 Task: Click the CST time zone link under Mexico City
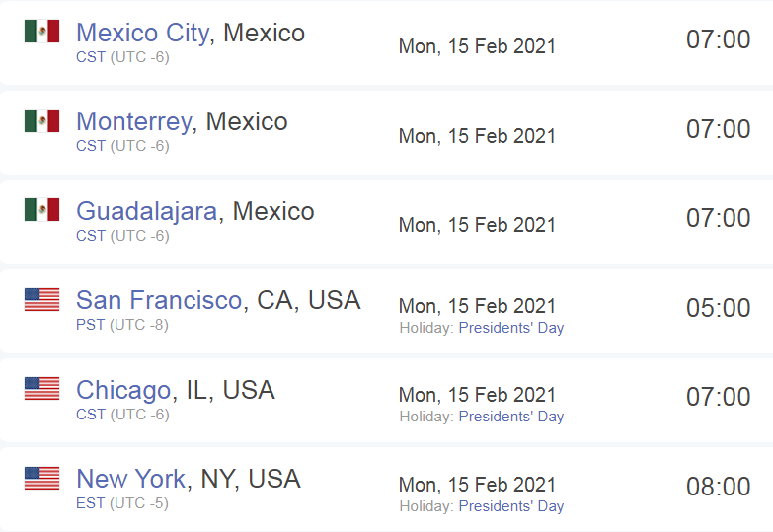pos(91,57)
